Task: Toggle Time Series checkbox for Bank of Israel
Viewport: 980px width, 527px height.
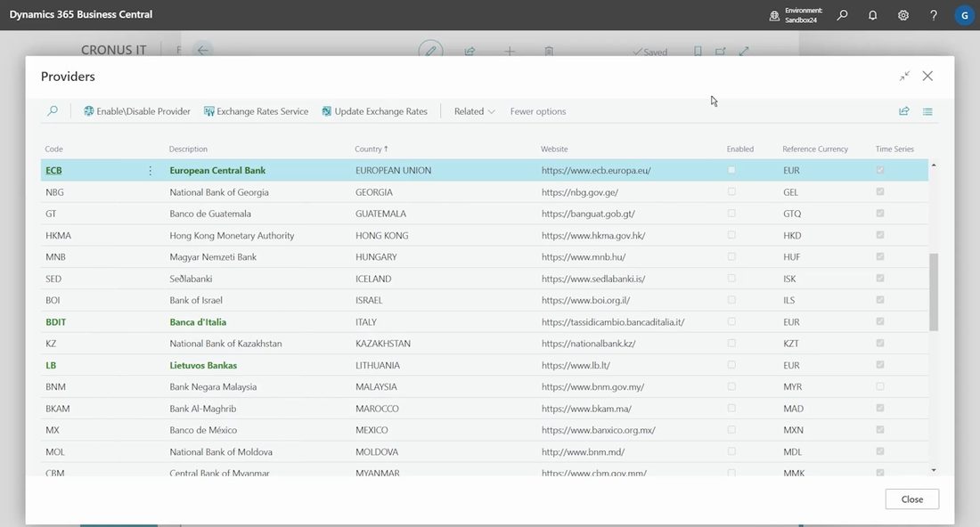Action: pos(880,300)
